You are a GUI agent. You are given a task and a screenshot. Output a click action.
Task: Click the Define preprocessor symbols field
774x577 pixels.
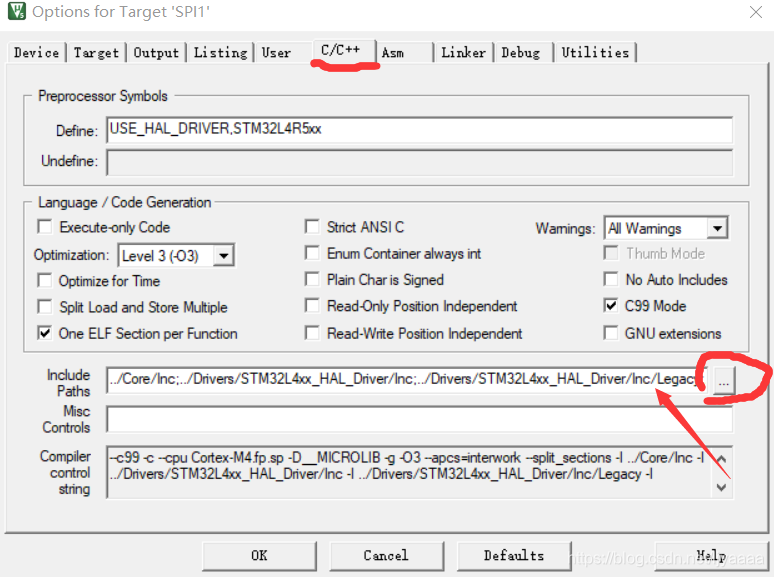(419, 130)
